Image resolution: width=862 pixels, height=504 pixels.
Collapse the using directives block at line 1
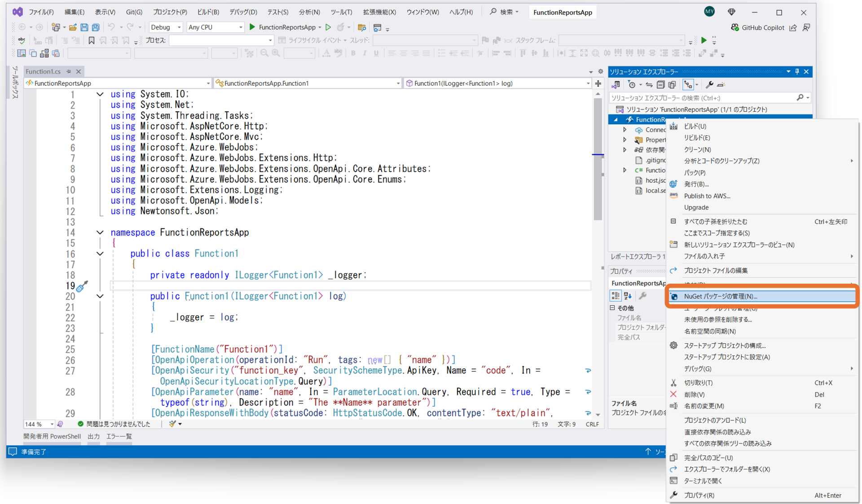(100, 94)
